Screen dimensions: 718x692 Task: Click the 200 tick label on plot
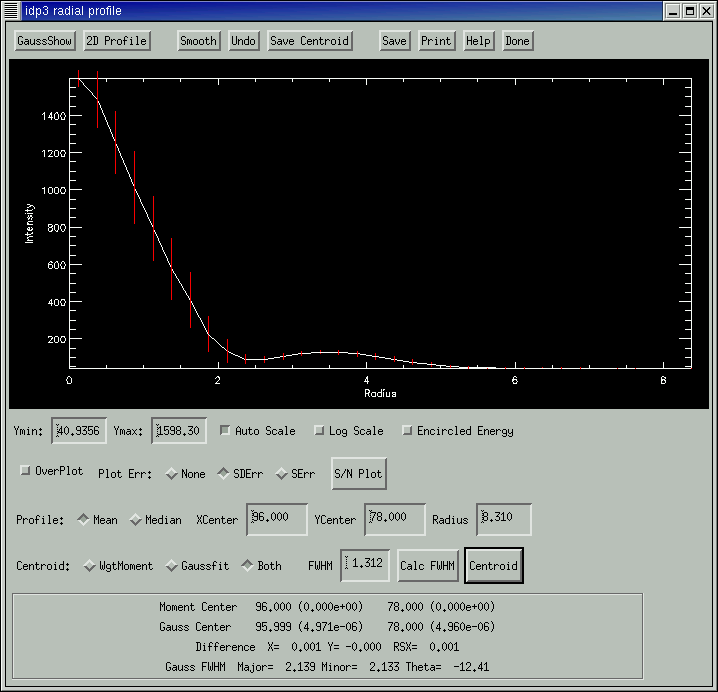pyautogui.click(x=57, y=339)
